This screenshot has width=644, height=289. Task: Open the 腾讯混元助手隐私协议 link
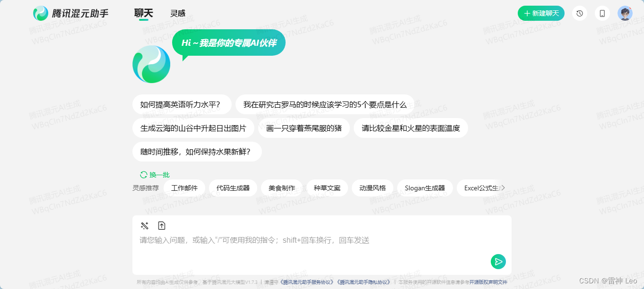(x=364, y=282)
